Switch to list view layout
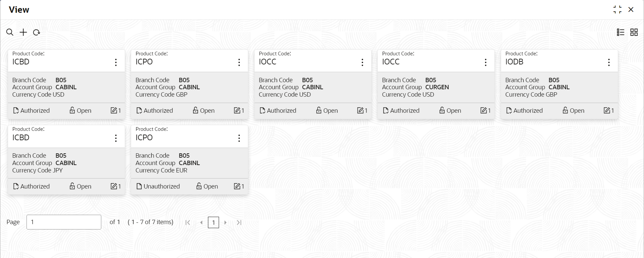This screenshot has height=258, width=644. pyautogui.click(x=621, y=32)
